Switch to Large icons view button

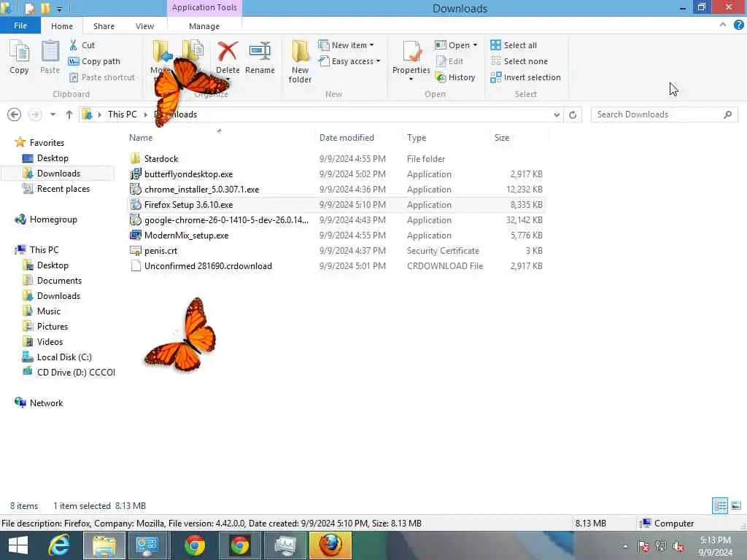pyautogui.click(x=736, y=506)
